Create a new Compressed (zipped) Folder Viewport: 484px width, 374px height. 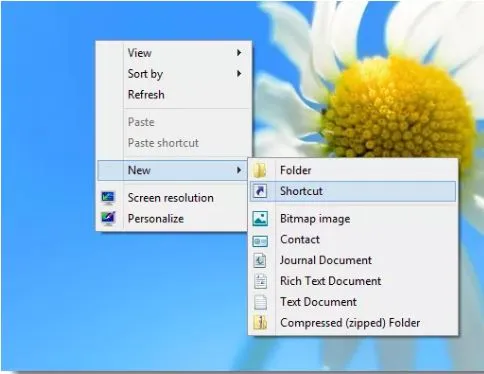tap(353, 323)
